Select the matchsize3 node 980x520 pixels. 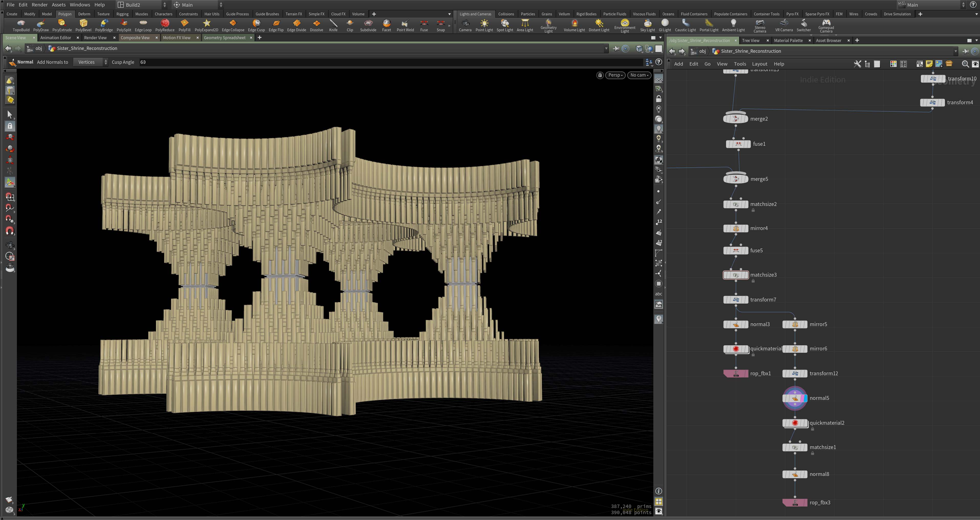point(736,274)
